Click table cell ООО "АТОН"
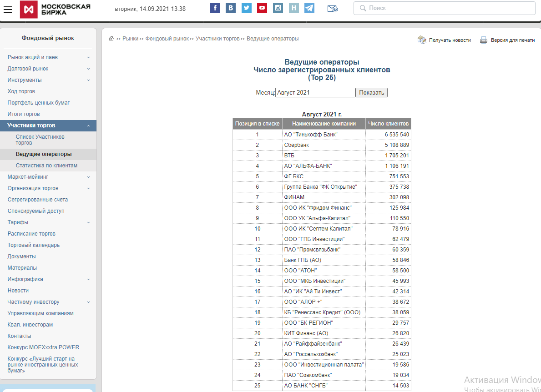The width and height of the screenshot is (541, 392). click(x=324, y=271)
